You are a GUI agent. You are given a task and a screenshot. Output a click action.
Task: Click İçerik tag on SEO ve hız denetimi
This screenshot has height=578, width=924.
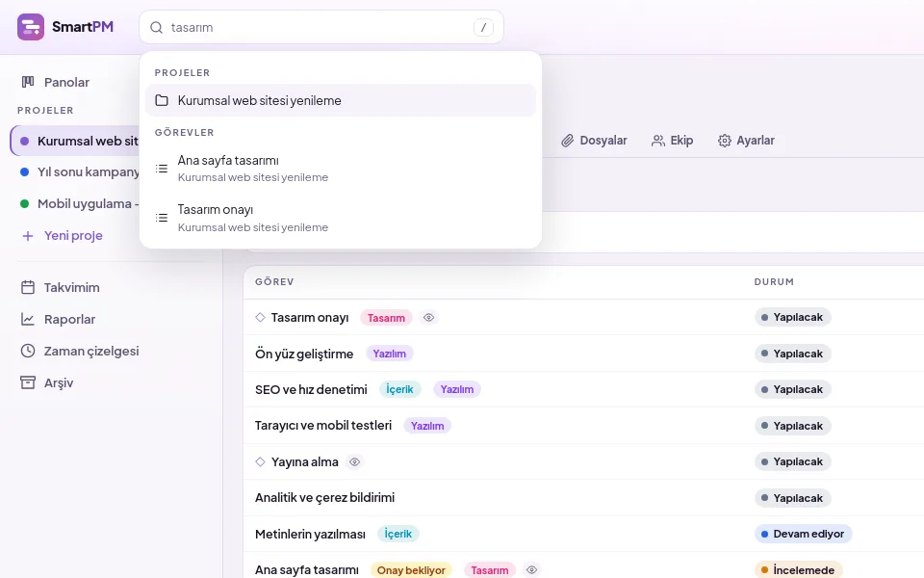[x=399, y=389]
